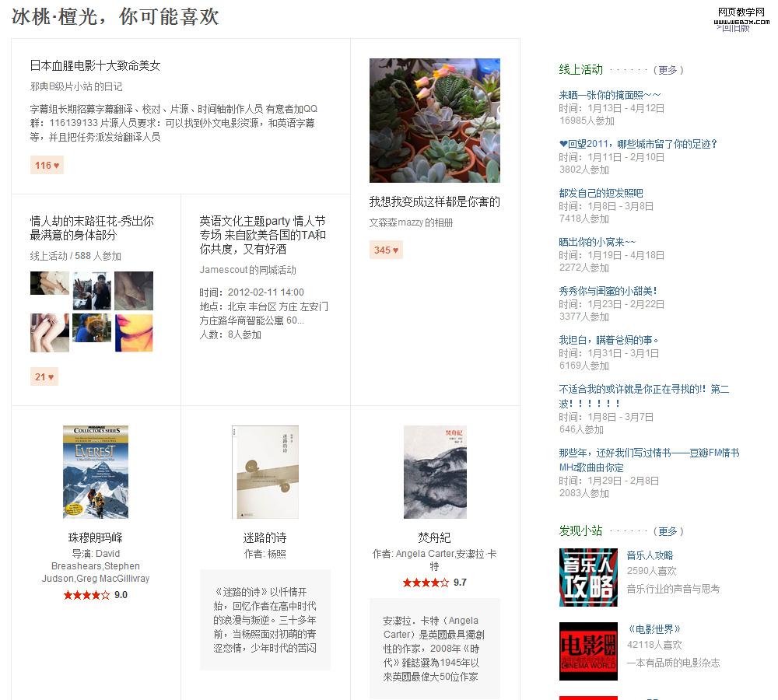
Task: Like the post with 116 hearts
Action: pos(47,165)
